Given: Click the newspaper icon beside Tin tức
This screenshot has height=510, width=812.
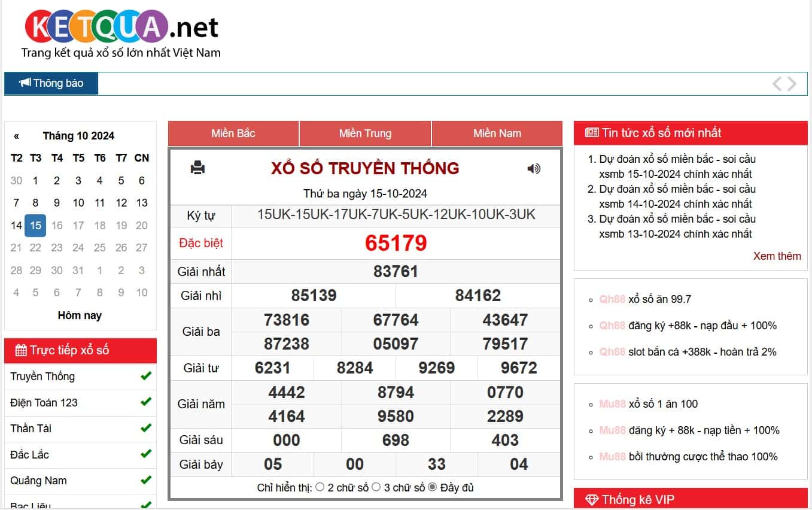Looking at the screenshot, I should (592, 133).
